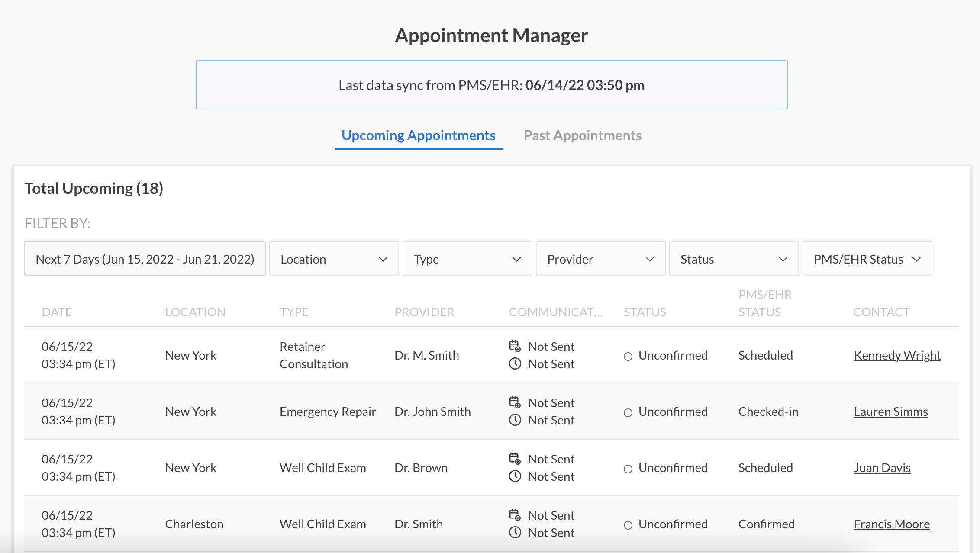Click calendar icon in Francis Moore row
Viewport: 980px width, 553px height.
pyautogui.click(x=515, y=515)
